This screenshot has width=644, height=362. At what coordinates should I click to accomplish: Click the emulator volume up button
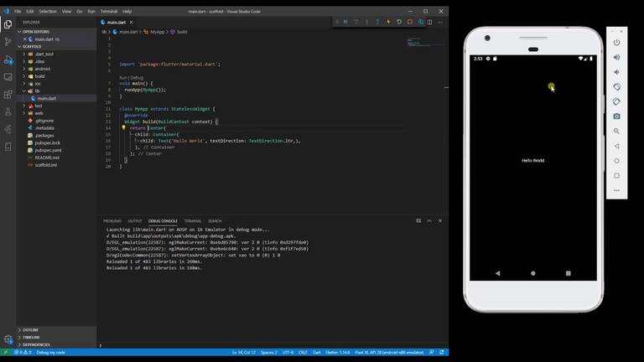tap(617, 57)
